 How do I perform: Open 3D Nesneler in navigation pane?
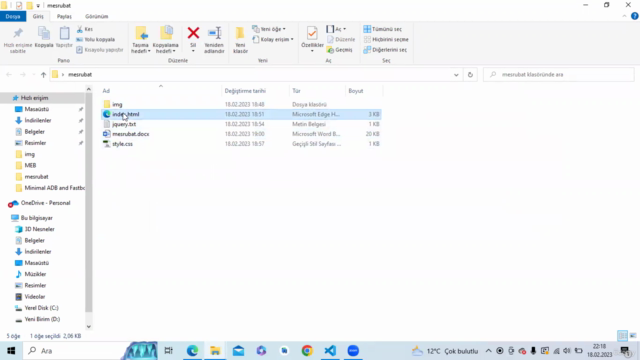[x=39, y=229]
